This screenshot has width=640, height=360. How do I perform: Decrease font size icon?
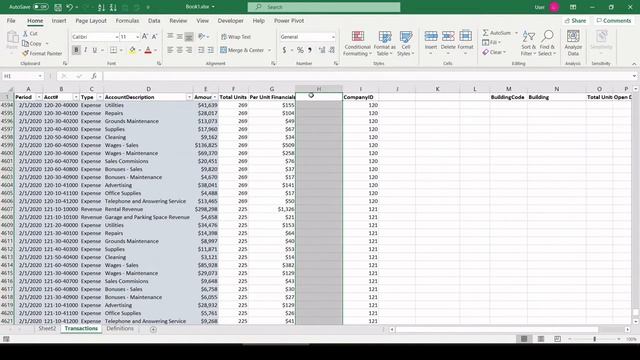point(154,37)
